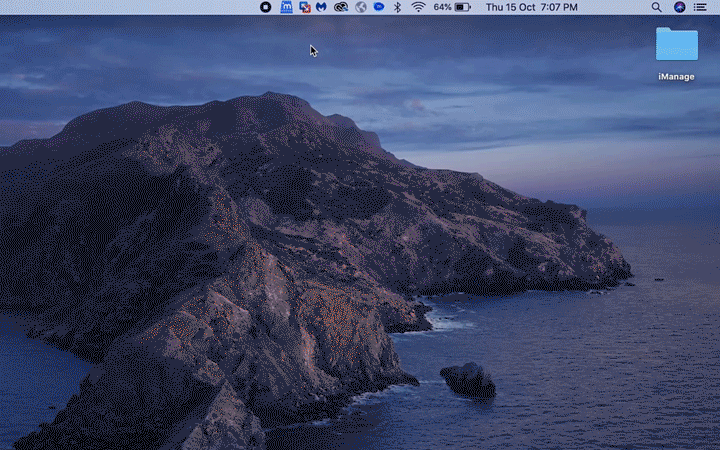Open the Wi-Fi network menu
The width and height of the screenshot is (720, 450).
click(x=417, y=7)
